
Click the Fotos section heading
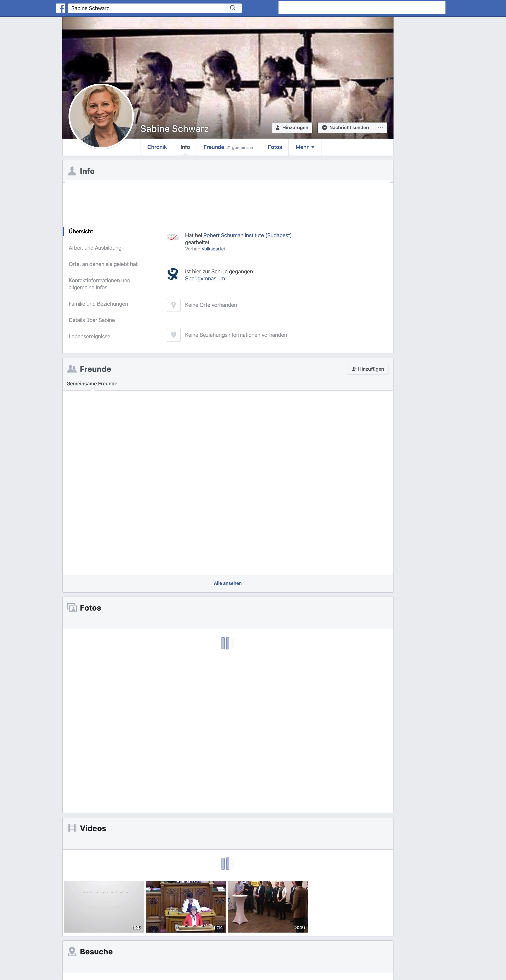pyautogui.click(x=91, y=608)
